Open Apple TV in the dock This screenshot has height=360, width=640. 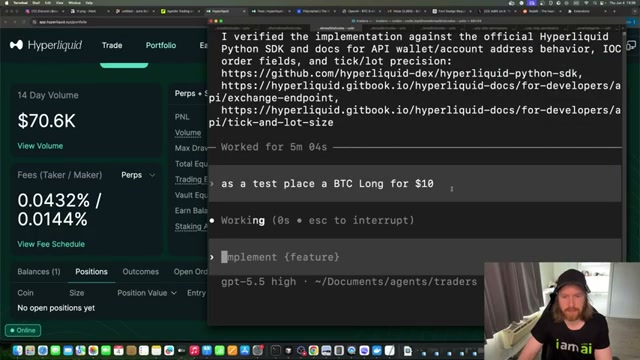(182, 351)
